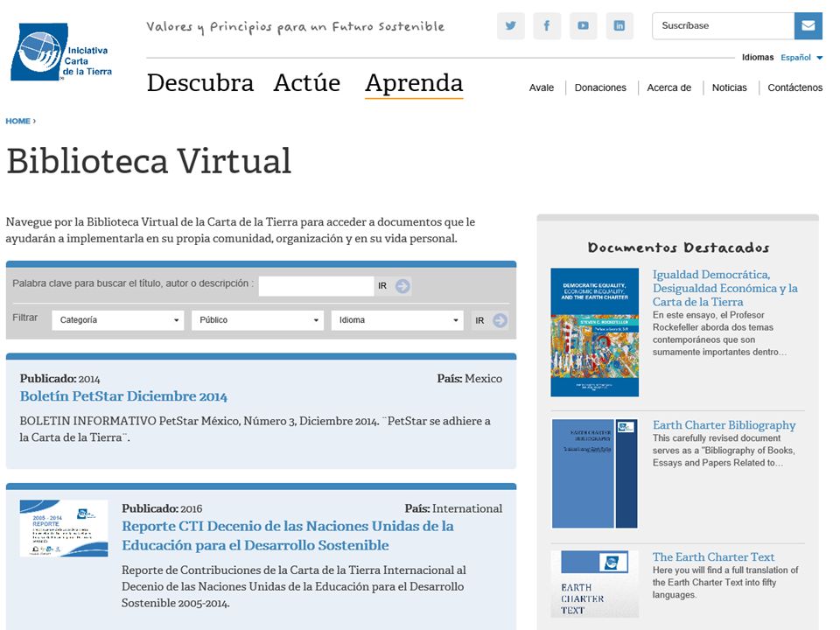Click the Suscríbase email input field
This screenshot has height=630, width=840.
pos(724,25)
